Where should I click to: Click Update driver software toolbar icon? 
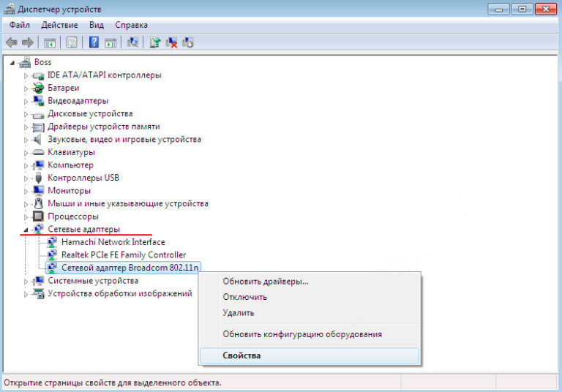[155, 42]
